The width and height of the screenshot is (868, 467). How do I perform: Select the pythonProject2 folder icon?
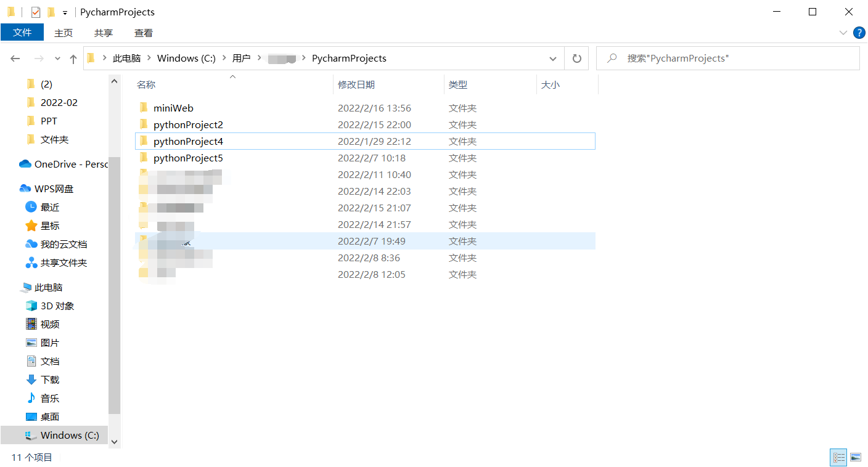coord(144,124)
